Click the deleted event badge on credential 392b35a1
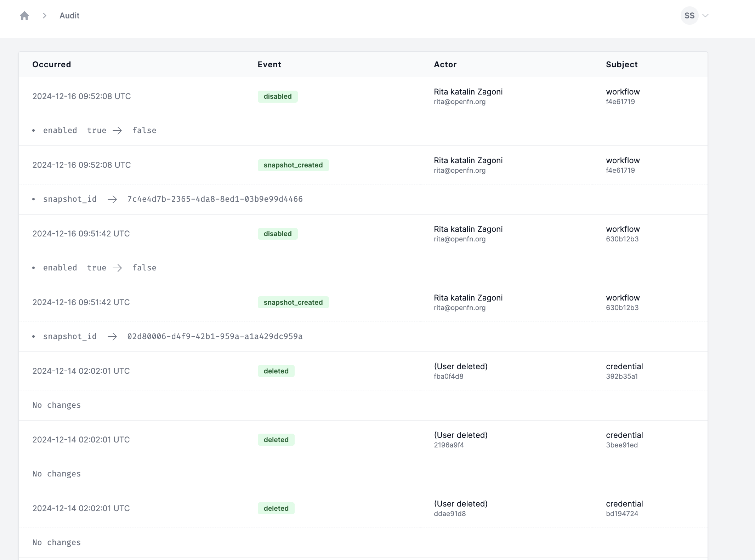 coord(276,371)
